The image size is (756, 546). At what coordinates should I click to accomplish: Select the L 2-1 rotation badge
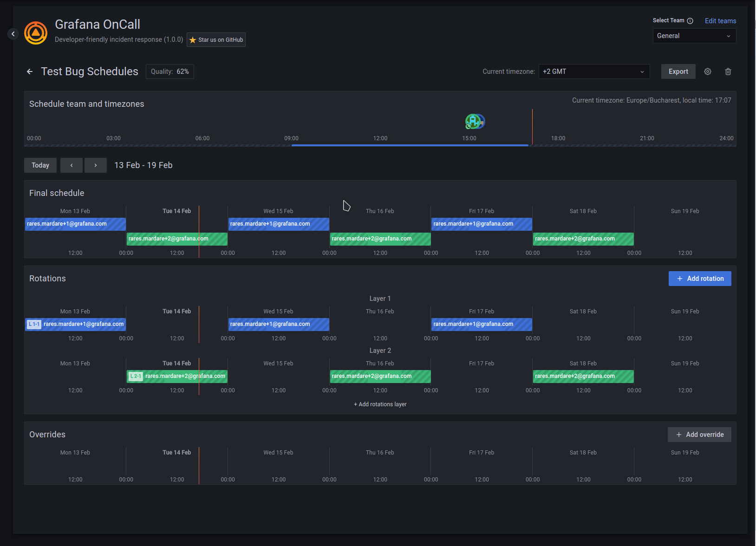tap(135, 376)
